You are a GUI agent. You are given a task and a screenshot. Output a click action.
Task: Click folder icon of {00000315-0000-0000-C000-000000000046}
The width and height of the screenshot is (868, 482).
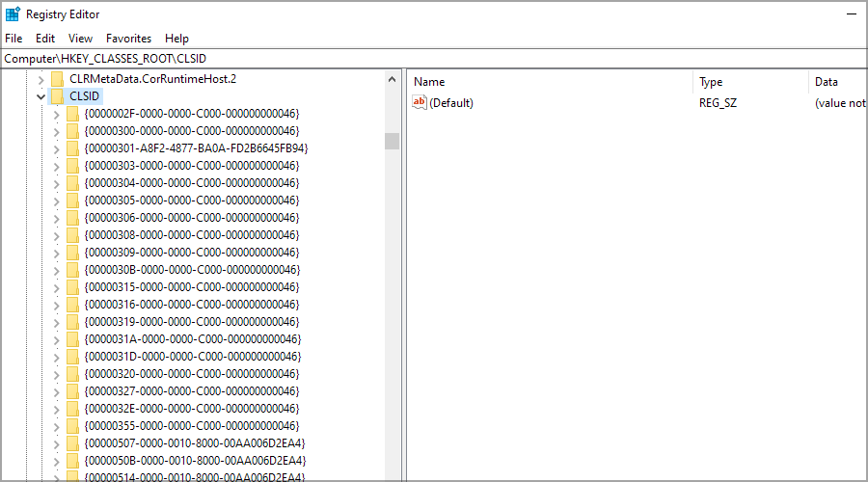(x=72, y=287)
